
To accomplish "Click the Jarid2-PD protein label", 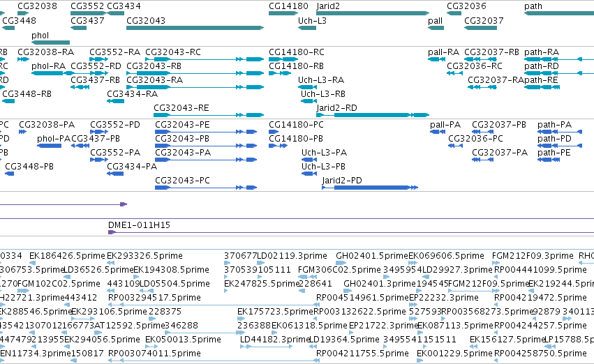I will tap(342, 180).
